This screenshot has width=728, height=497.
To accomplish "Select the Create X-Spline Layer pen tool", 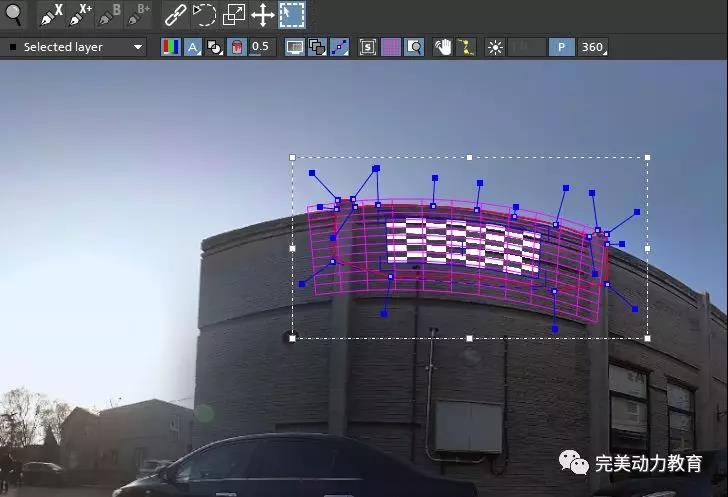I will click(51, 15).
